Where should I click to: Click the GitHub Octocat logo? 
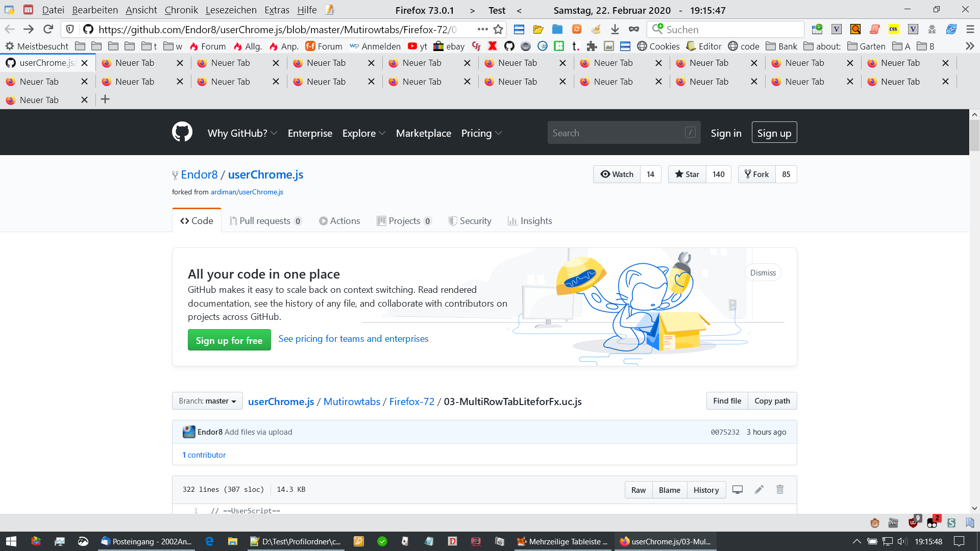[x=182, y=132]
